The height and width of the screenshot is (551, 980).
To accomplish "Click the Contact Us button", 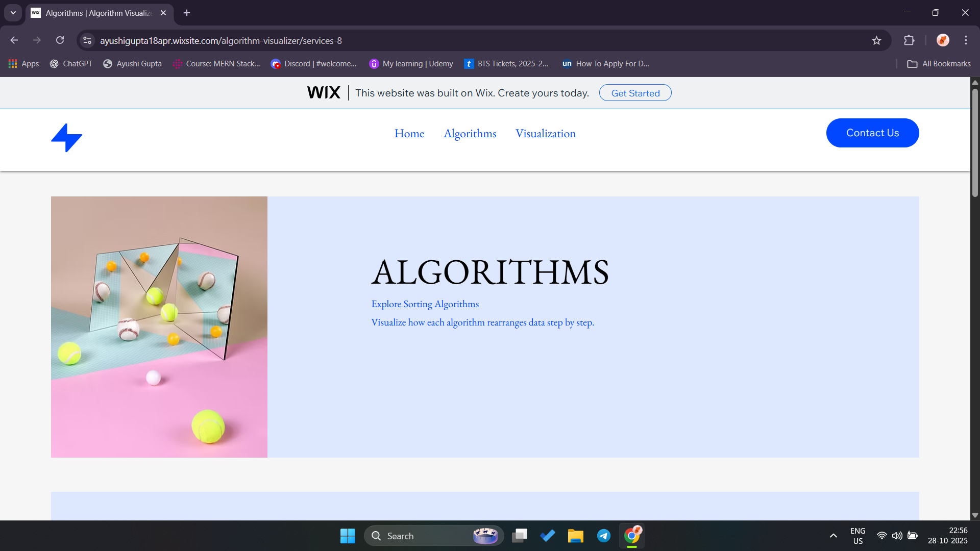I will tap(872, 133).
